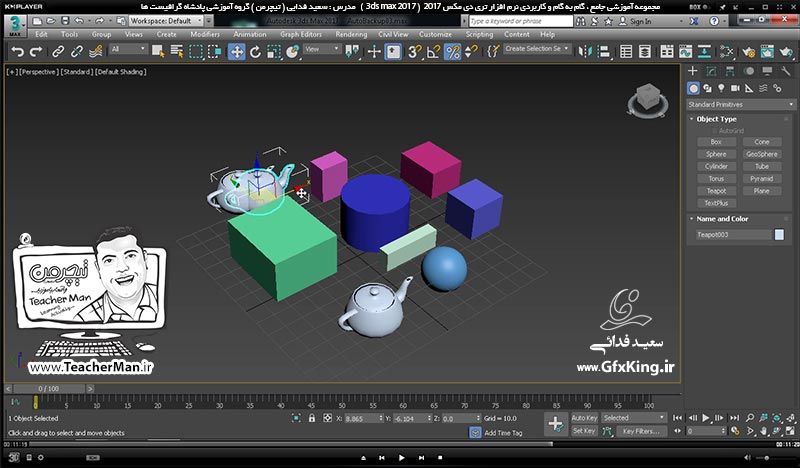Viewport: 800px width, 468px height.
Task: Toggle Window/Crossing selection mode
Action: 215,52
